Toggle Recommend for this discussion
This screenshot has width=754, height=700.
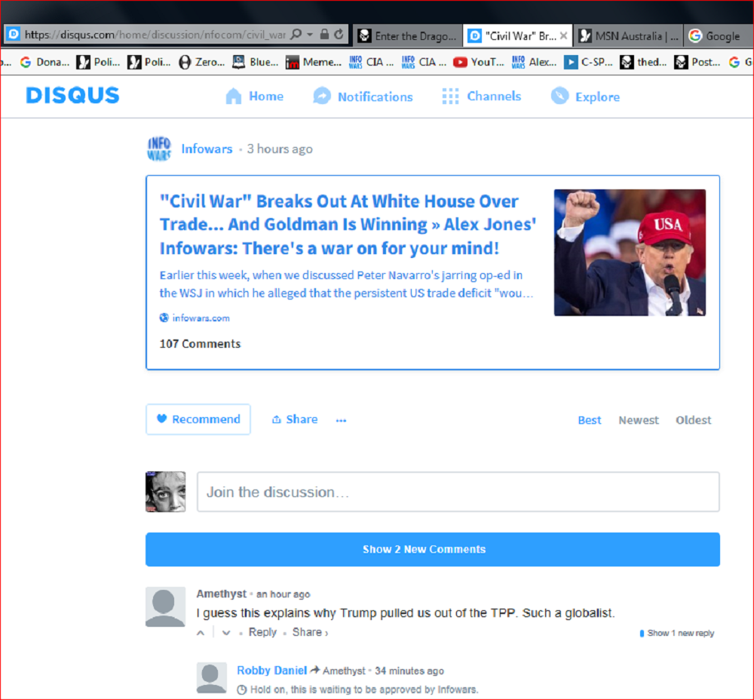[198, 419]
